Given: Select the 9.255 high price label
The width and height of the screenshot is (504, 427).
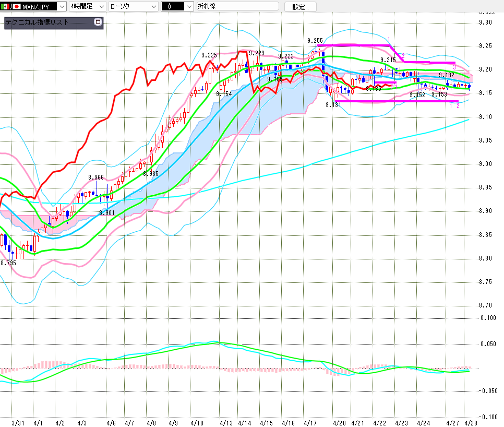Looking at the screenshot, I should pyautogui.click(x=315, y=40).
